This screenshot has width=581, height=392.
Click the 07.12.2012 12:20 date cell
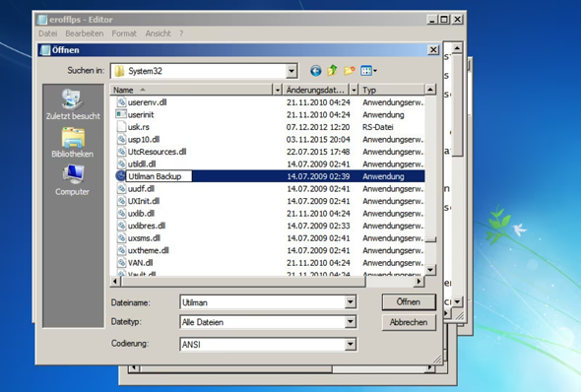tap(318, 127)
